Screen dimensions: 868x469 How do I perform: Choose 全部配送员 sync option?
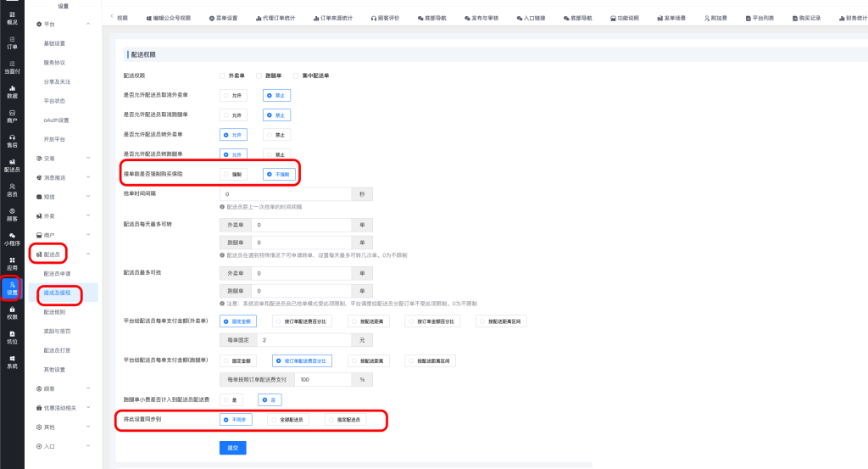pos(288,419)
